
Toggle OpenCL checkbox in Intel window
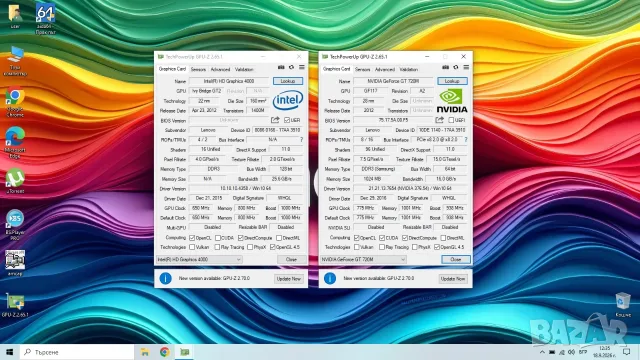pos(192,238)
